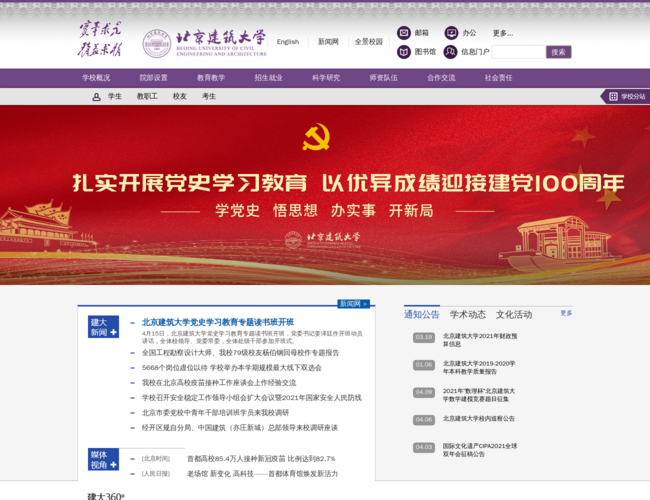
Task: Click the plus icon on 媒体视角
Action: pos(113,465)
